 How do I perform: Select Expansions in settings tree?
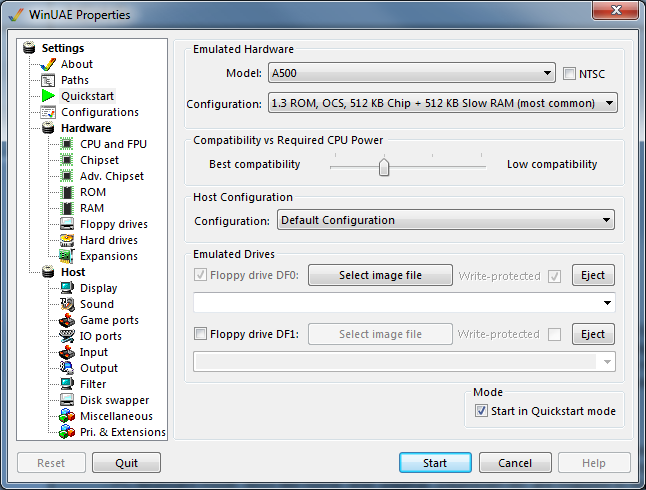click(x=109, y=256)
